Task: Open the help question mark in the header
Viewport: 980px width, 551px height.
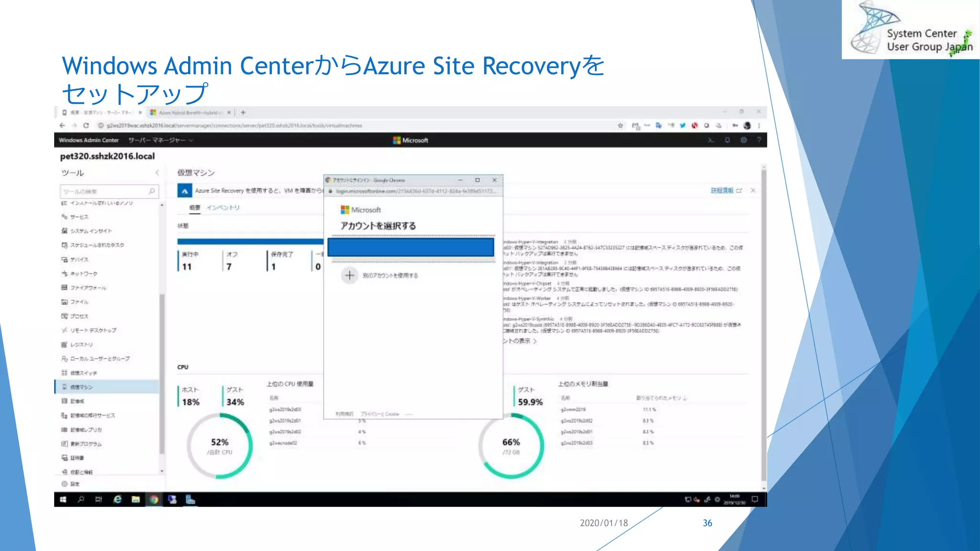Action: coord(759,140)
